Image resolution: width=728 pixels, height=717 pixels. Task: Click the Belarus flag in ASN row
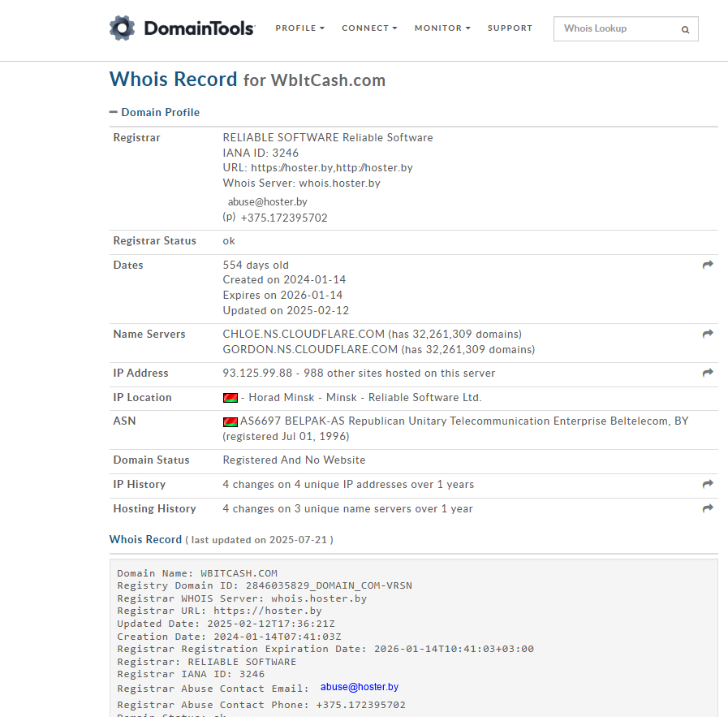(x=230, y=421)
